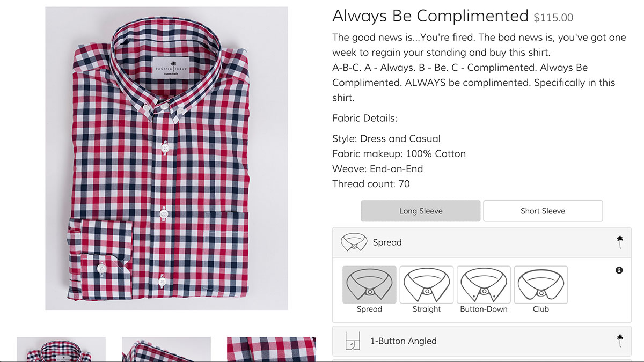Click the Straight collar label text
The image size is (644, 362).
(427, 309)
